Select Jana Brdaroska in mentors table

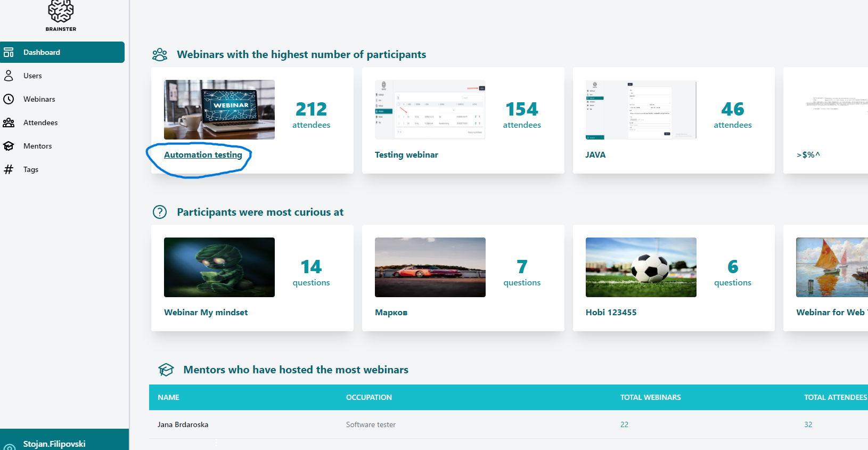(183, 424)
